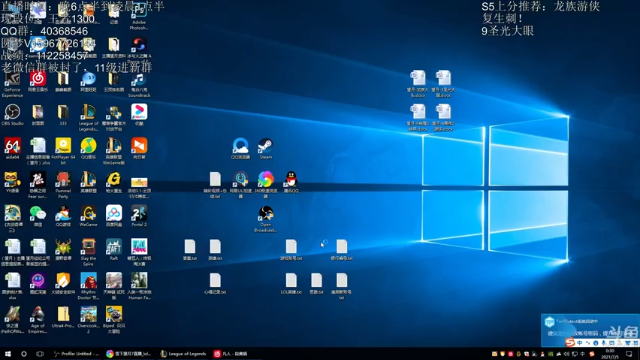The height and width of the screenshot is (360, 640).
Task: Open Task View on the taskbar
Action: (40, 354)
